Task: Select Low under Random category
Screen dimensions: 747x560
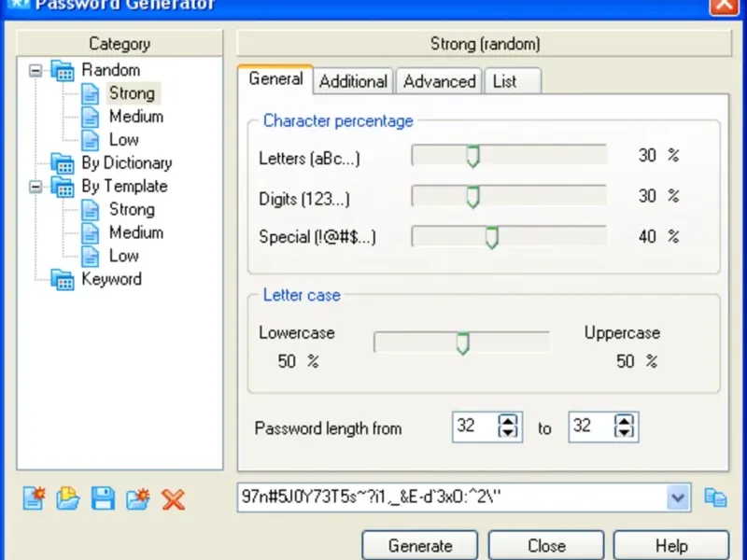Action: (124, 140)
